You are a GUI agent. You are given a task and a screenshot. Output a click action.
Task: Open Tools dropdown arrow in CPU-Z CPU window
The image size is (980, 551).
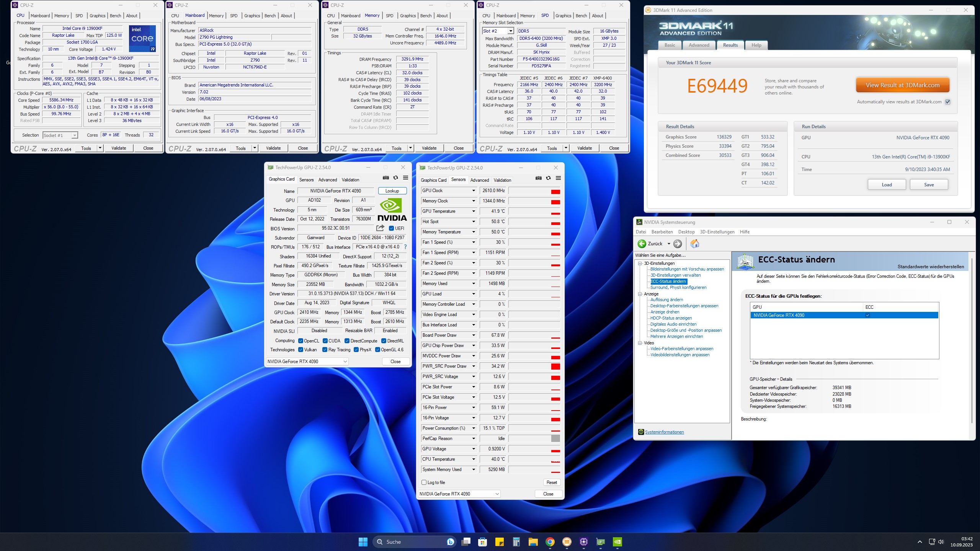100,148
